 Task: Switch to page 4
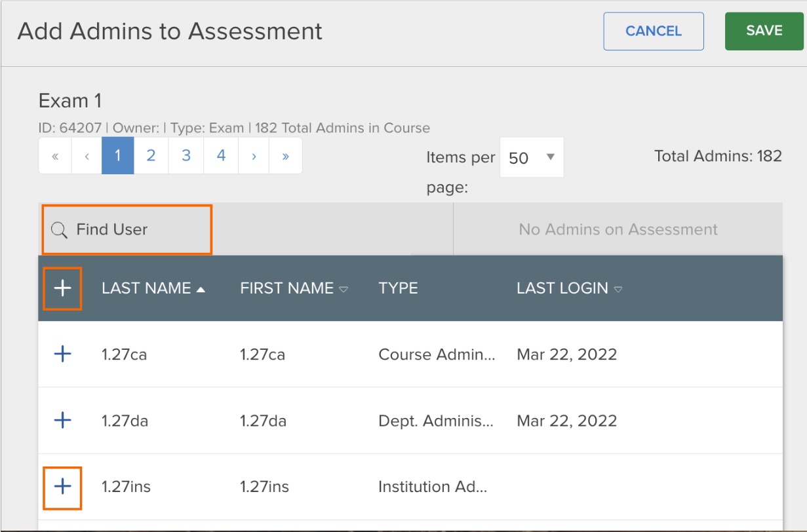(x=221, y=156)
